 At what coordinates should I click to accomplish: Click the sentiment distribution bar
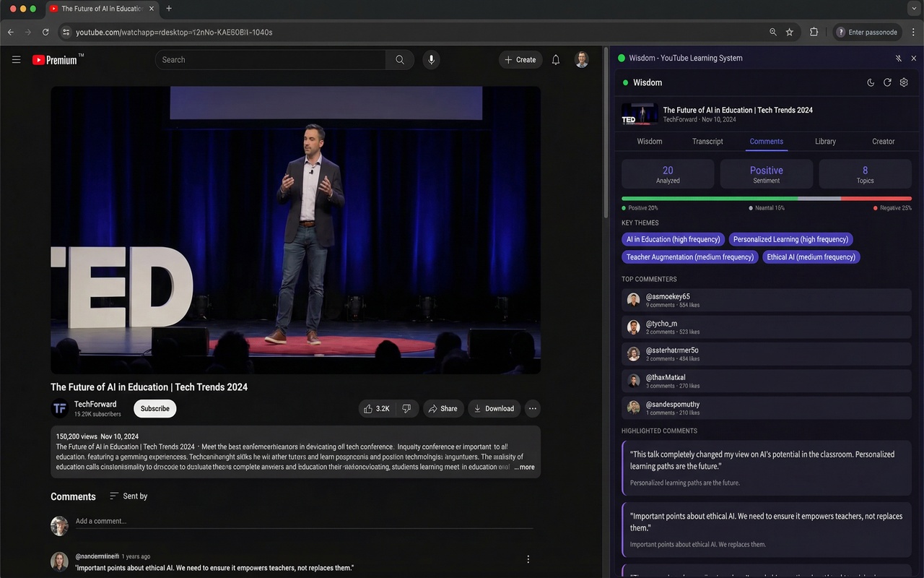point(766,199)
